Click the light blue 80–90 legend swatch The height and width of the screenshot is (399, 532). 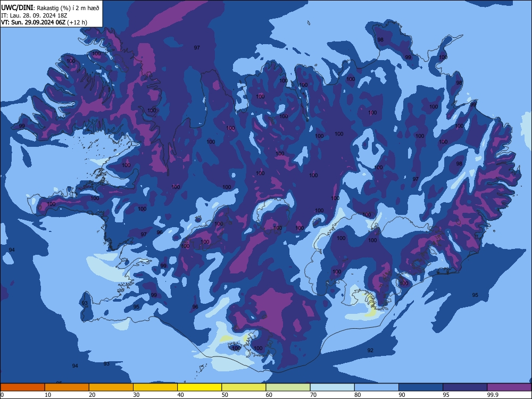point(377,387)
